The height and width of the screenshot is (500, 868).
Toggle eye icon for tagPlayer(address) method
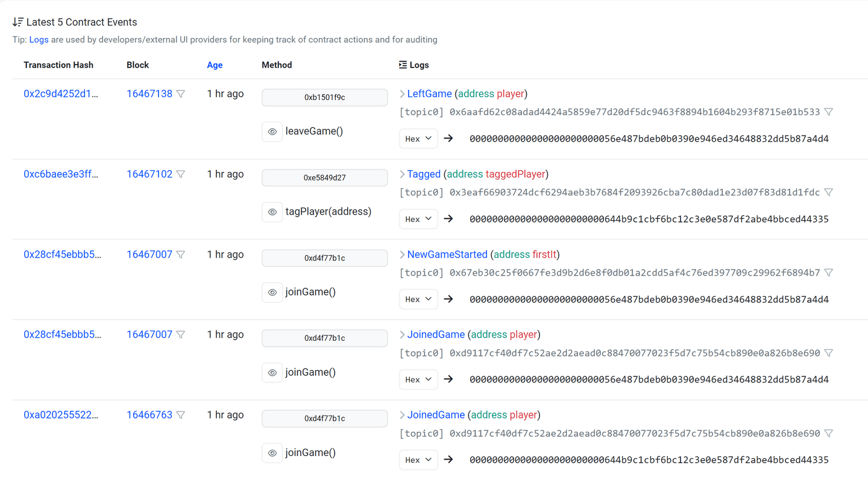tap(272, 212)
